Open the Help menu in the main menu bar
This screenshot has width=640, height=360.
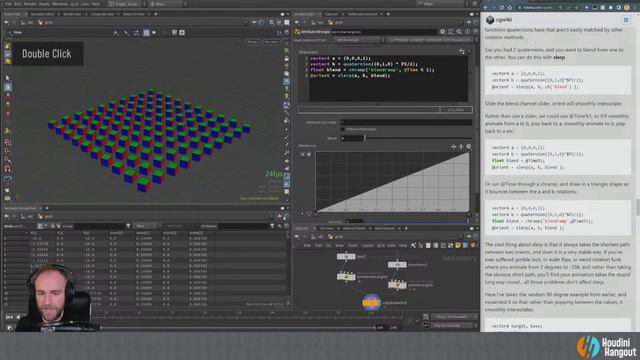pyautogui.click(x=96, y=4)
